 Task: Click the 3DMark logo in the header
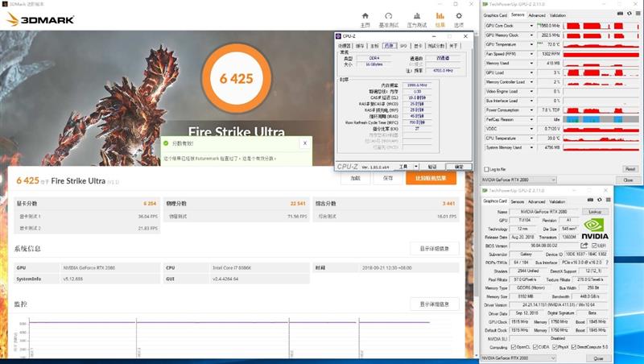tap(39, 19)
